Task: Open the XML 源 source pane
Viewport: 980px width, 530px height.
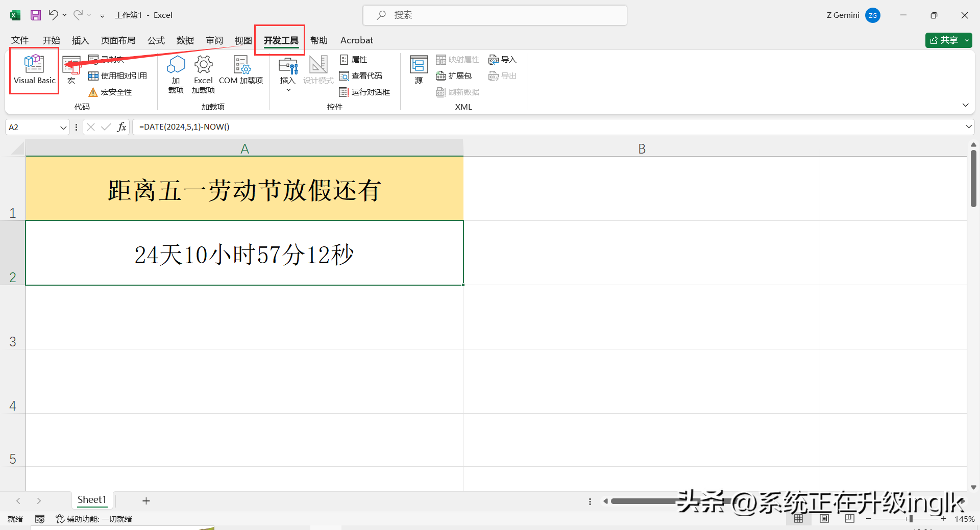Action: click(x=419, y=70)
